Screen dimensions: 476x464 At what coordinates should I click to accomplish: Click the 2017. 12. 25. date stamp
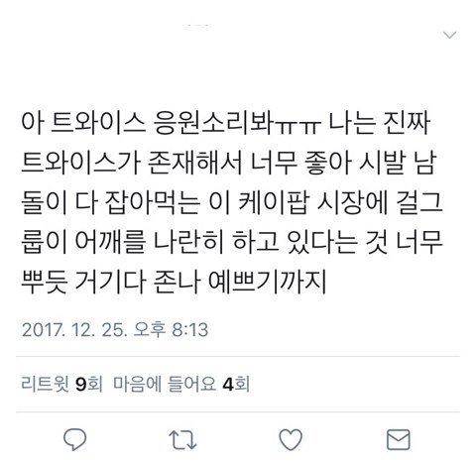pos(74,329)
